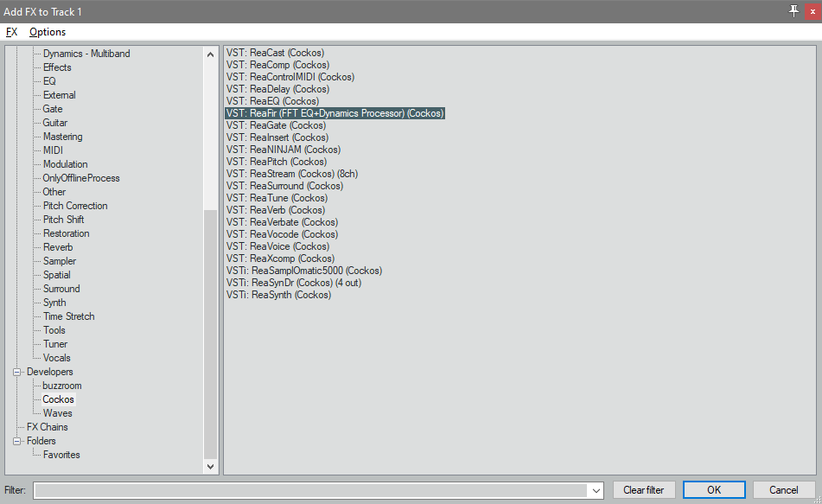Choose VST: ReaComp (Cockos) plugin
Screen dimensions: 822x504
click(276, 65)
